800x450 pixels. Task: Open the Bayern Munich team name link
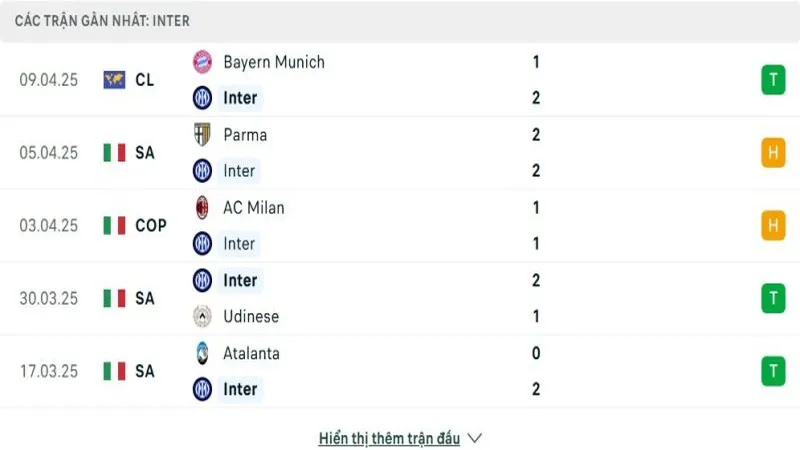[x=274, y=62]
